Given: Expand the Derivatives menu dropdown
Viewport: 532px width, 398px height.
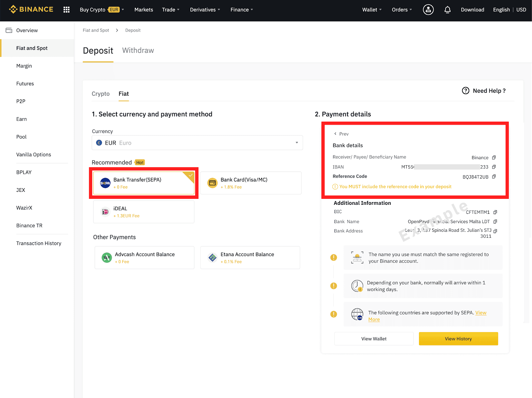Looking at the screenshot, I should click(205, 10).
